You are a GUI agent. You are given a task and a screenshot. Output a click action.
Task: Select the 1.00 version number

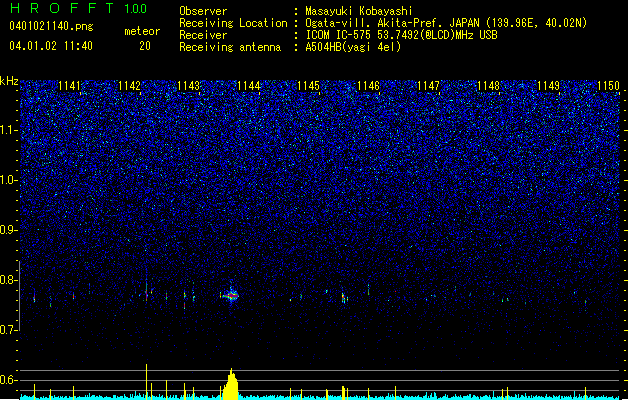(135, 9)
